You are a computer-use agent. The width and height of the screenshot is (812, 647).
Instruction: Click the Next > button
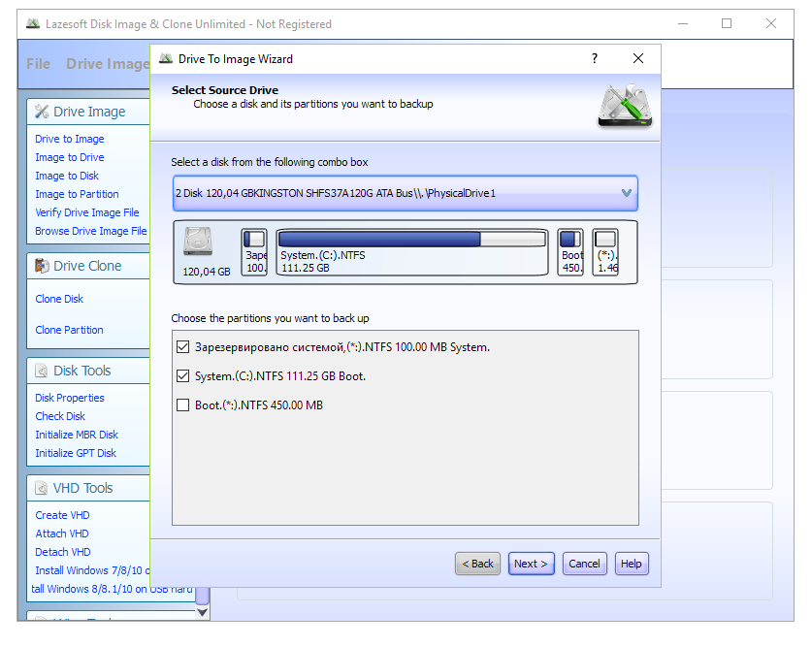[532, 564]
